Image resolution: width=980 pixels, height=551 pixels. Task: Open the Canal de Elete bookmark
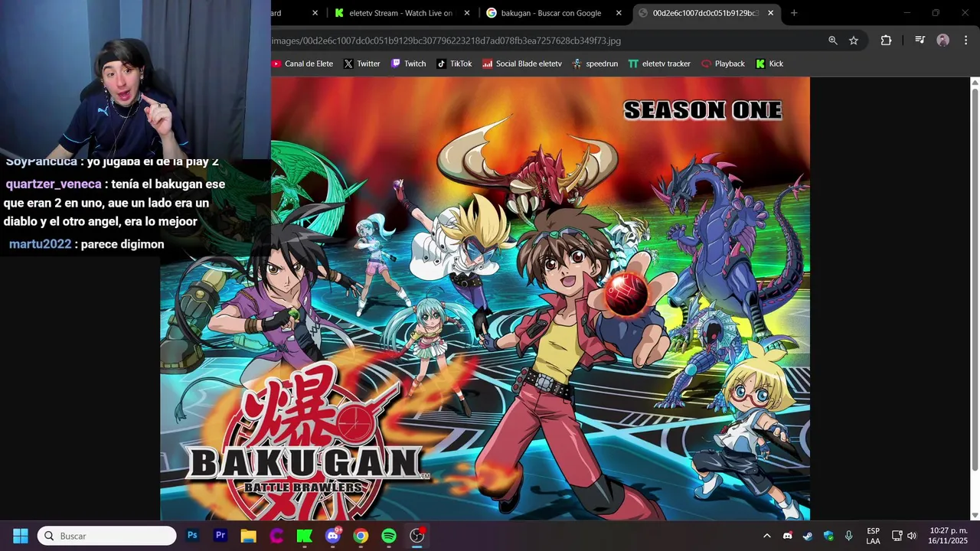[x=302, y=64]
